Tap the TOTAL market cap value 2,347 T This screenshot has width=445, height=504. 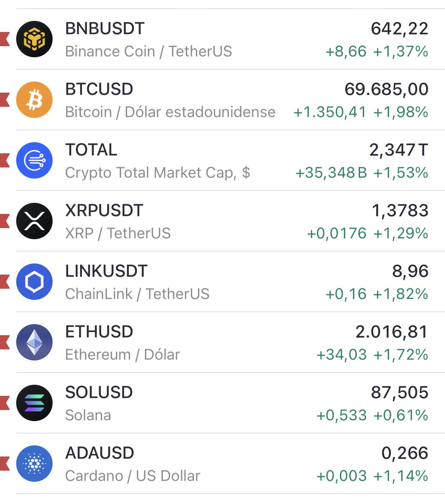point(398,150)
